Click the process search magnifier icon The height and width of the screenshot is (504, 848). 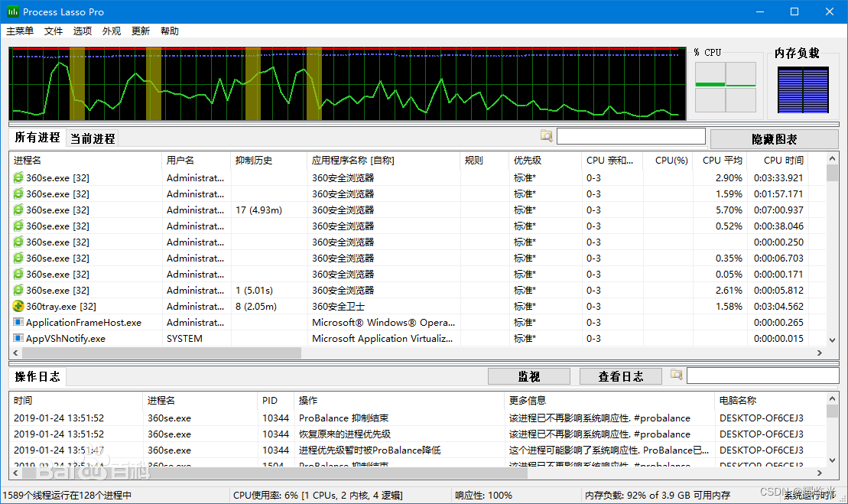click(x=546, y=136)
